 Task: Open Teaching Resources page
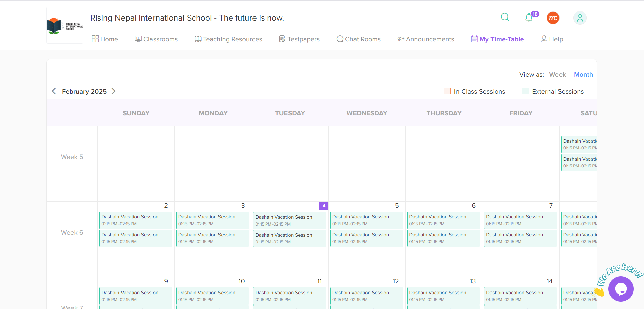[228, 39]
